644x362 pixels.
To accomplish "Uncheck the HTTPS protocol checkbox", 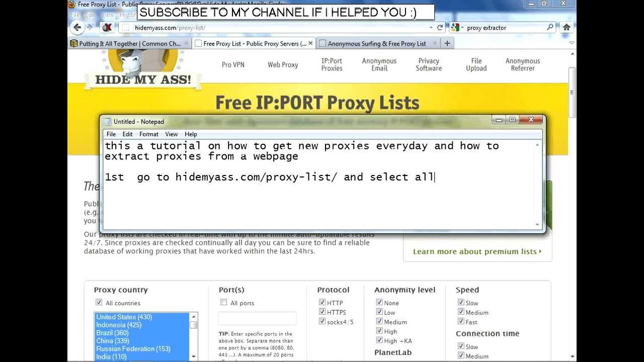I will pos(322,312).
